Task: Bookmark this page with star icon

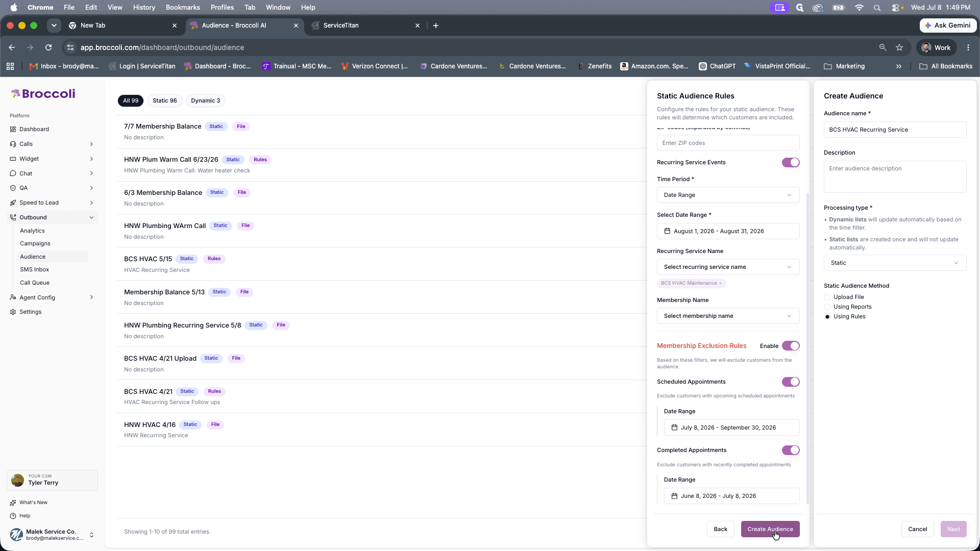Action: pos(899,47)
